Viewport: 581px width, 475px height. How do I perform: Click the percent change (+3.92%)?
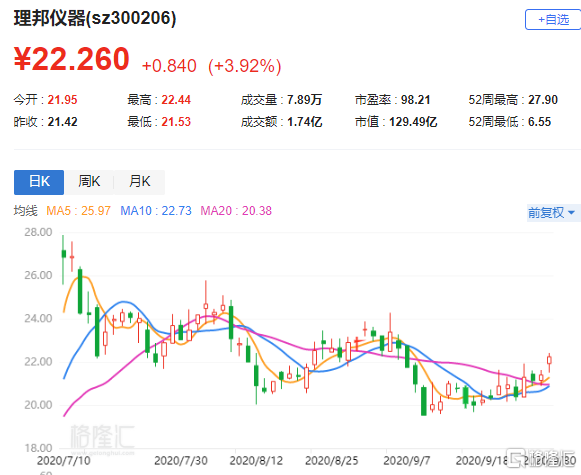(x=245, y=66)
